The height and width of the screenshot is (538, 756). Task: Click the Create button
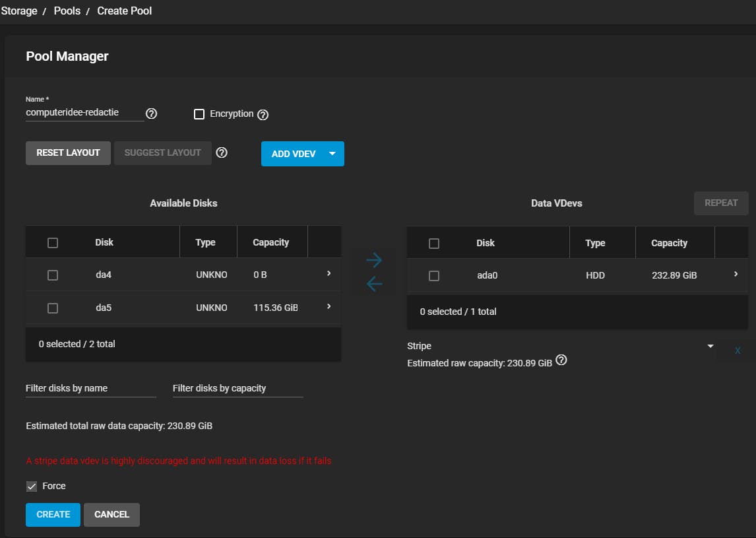tap(53, 515)
